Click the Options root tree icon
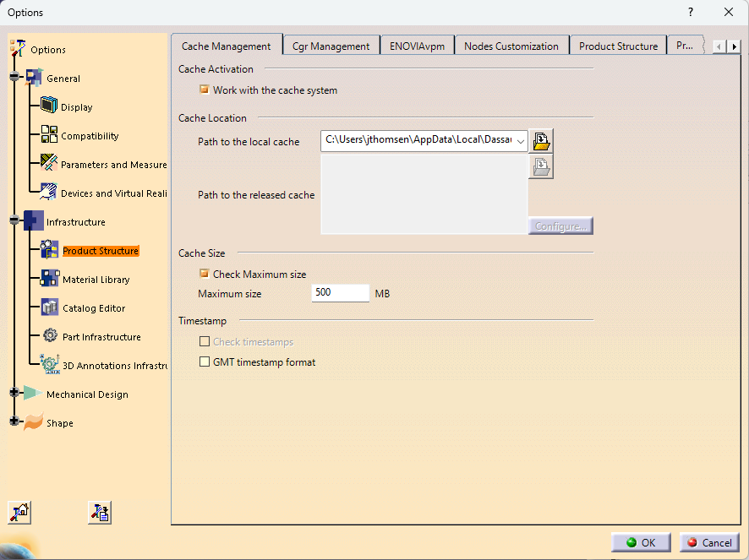This screenshot has height=560, width=749. click(x=17, y=48)
